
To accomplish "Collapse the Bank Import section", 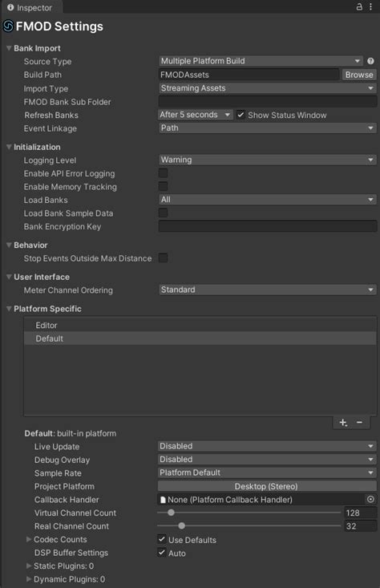I will (x=9, y=48).
